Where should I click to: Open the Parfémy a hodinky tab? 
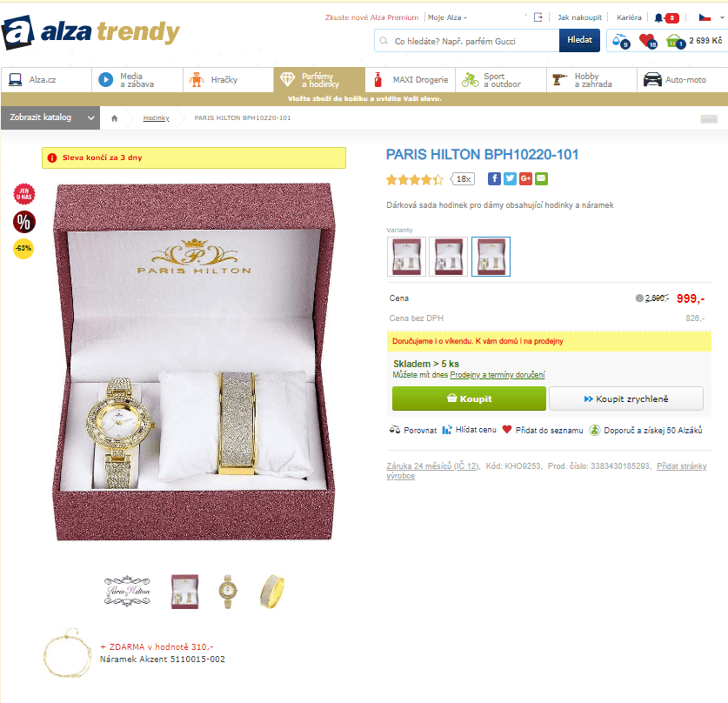[319, 80]
